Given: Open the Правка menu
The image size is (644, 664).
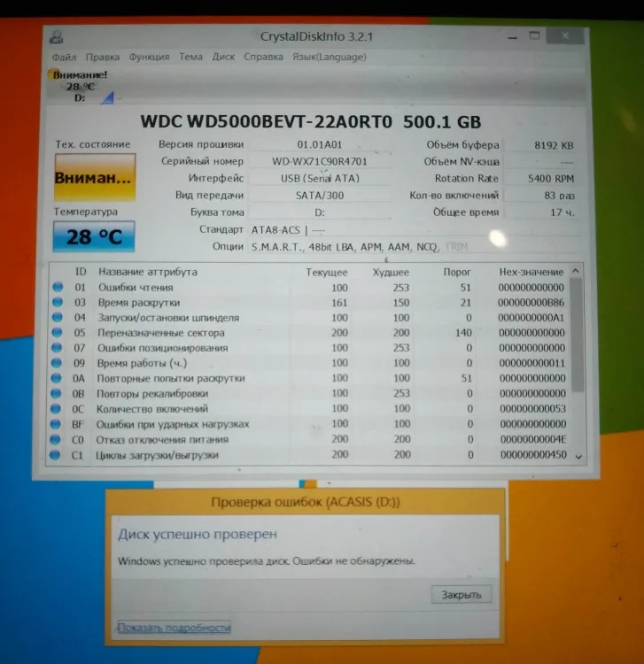Looking at the screenshot, I should pos(103,58).
